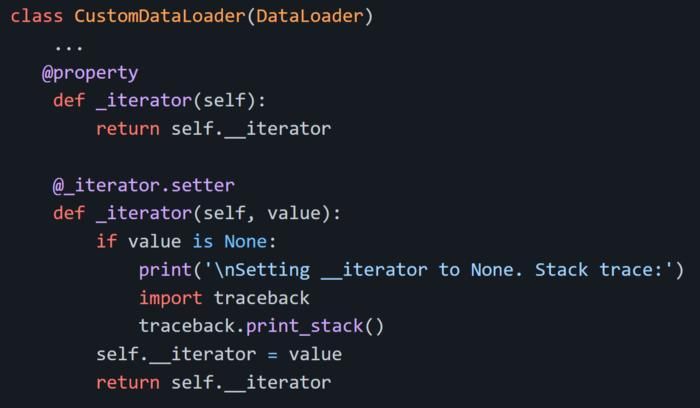Click the value parameter in setter signature

point(294,213)
